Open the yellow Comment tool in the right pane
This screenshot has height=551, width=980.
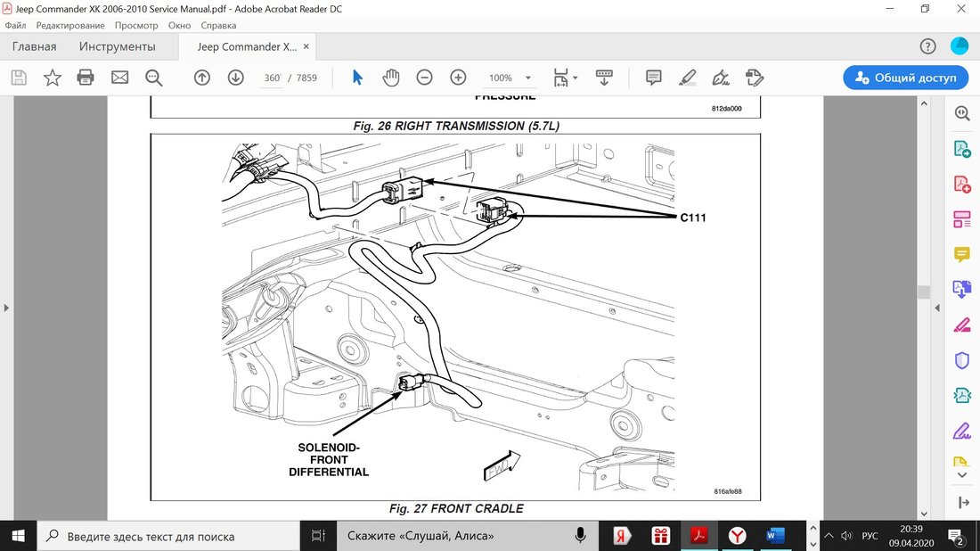pyautogui.click(x=962, y=255)
